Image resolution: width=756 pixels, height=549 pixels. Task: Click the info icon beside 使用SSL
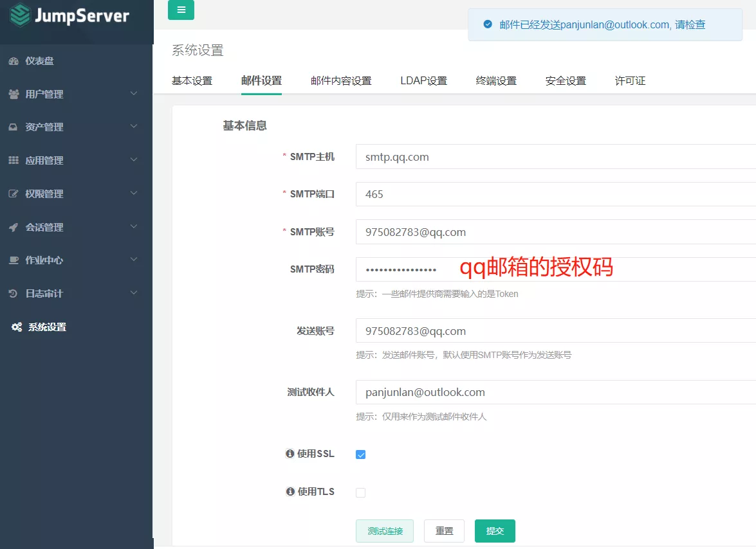[290, 454]
